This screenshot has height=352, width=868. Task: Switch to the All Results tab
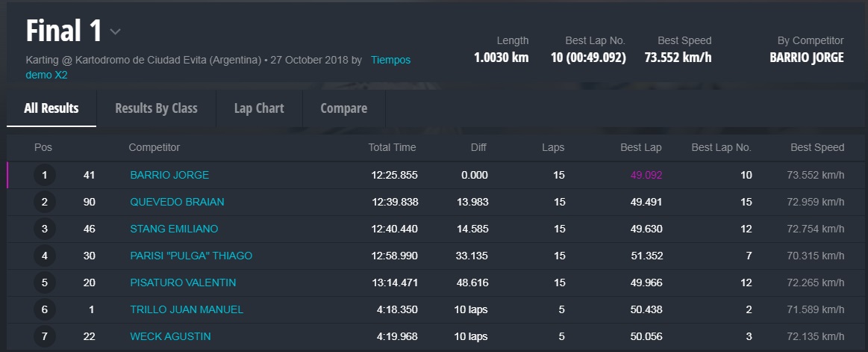click(51, 108)
